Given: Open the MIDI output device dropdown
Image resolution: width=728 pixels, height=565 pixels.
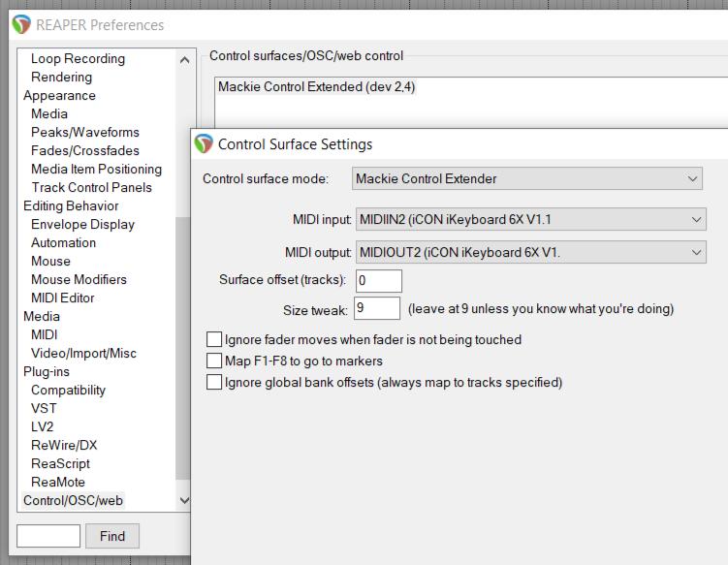Looking at the screenshot, I should pyautogui.click(x=530, y=253).
